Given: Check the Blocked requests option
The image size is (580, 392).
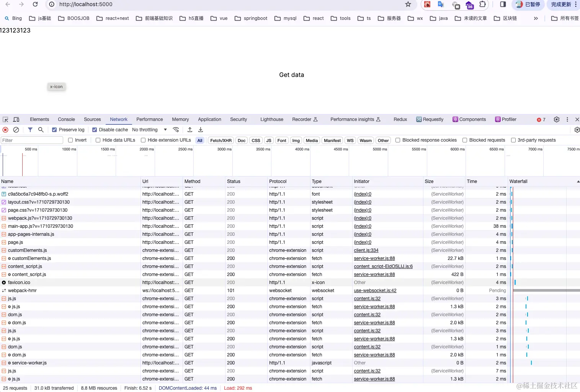Looking at the screenshot, I should tap(465, 140).
